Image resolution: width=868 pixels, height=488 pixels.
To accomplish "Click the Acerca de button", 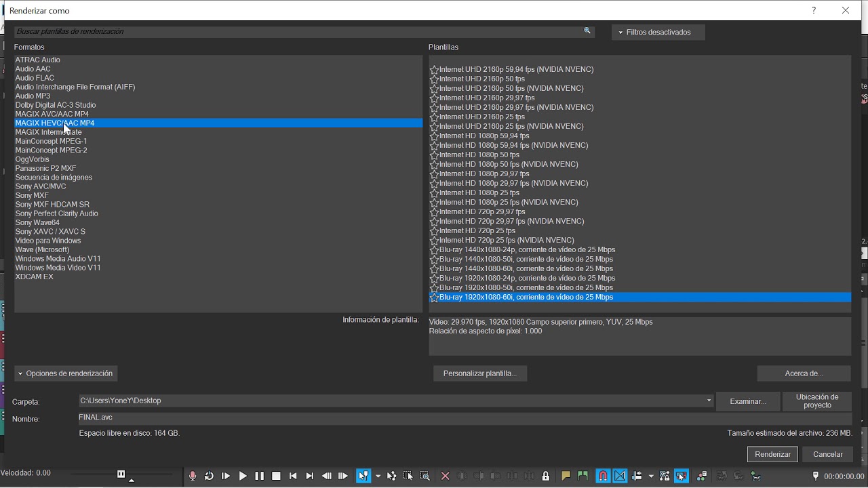I will point(804,373).
